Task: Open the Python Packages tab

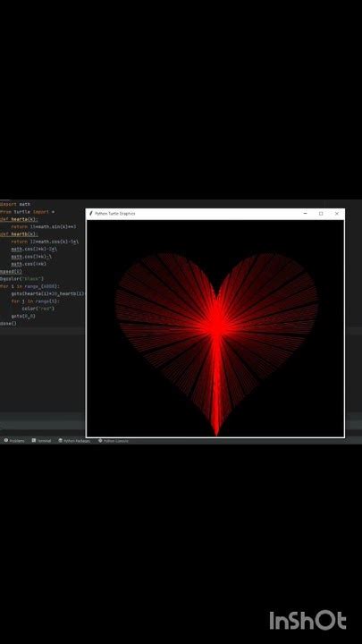Action: click(x=74, y=441)
